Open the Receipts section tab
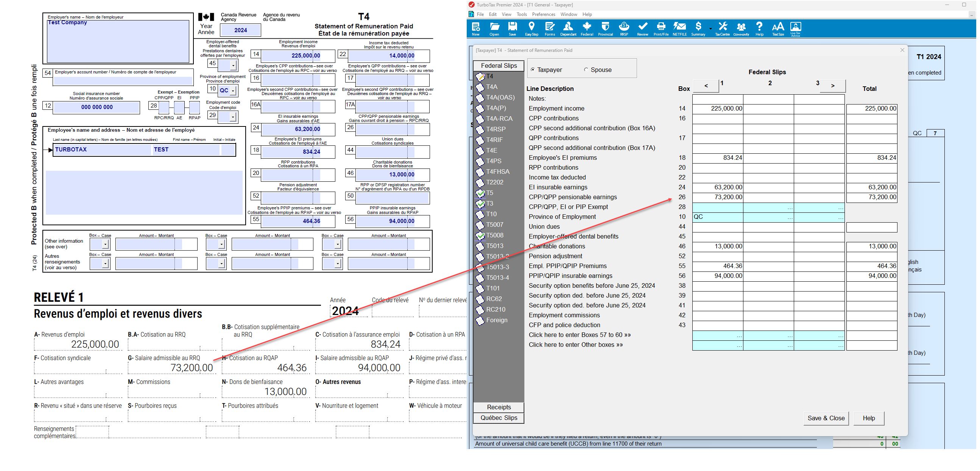The height and width of the screenshot is (471, 980). (x=499, y=407)
